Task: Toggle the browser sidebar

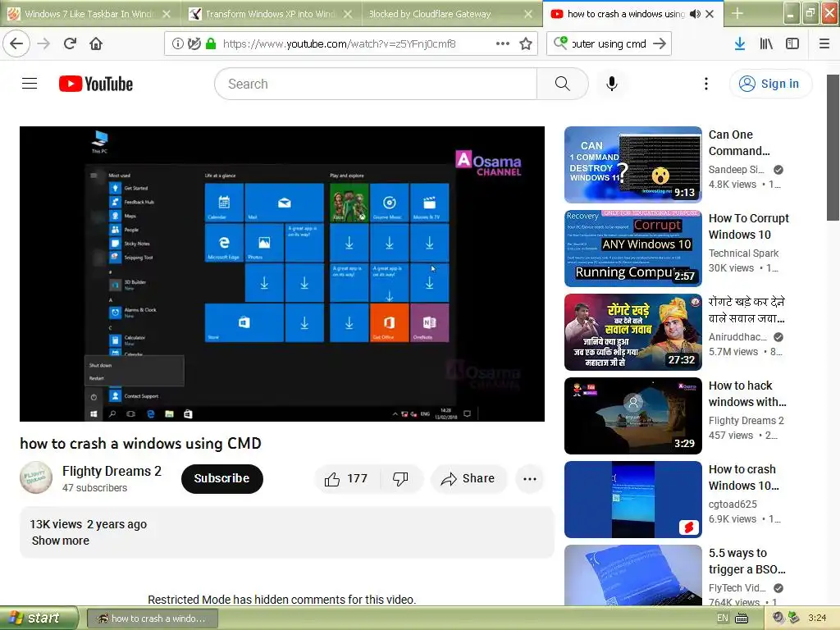Action: [792, 44]
